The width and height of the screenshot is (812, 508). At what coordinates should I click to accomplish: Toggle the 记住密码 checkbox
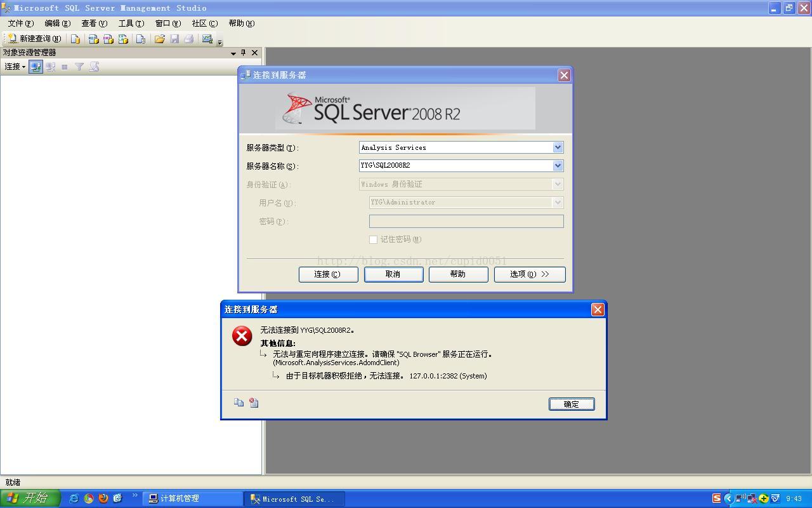(x=373, y=239)
